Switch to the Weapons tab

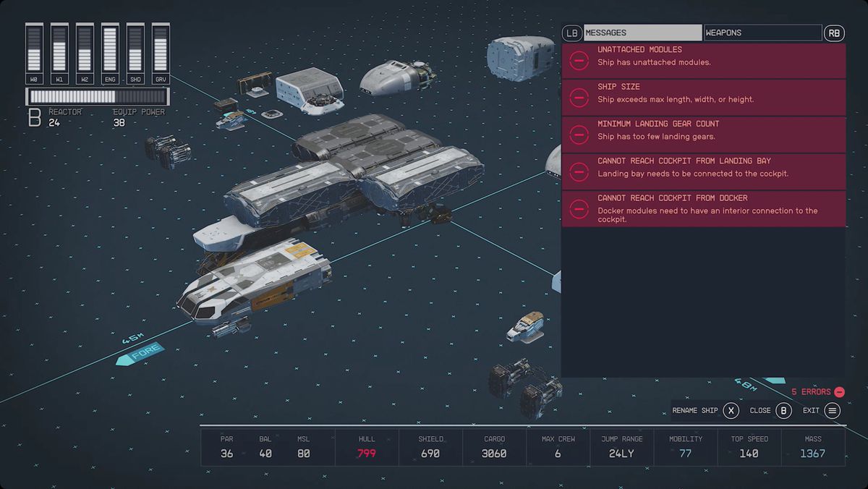pyautogui.click(x=762, y=33)
